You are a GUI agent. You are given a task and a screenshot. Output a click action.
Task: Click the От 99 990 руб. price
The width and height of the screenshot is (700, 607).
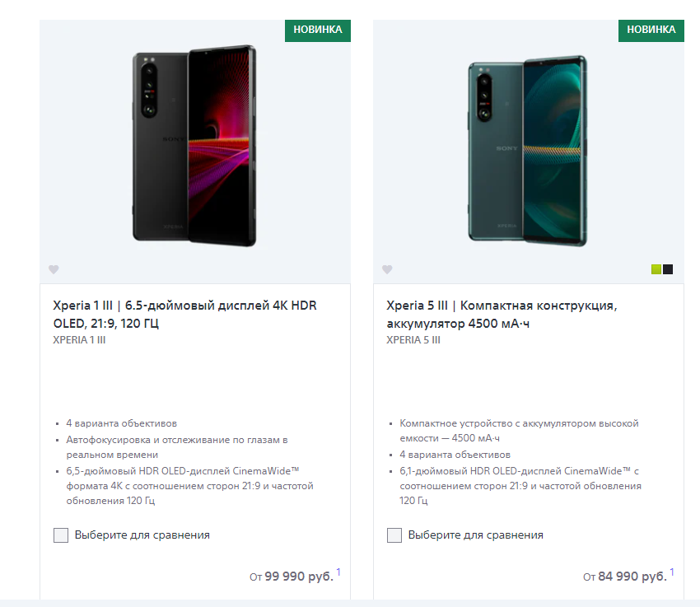point(291,577)
